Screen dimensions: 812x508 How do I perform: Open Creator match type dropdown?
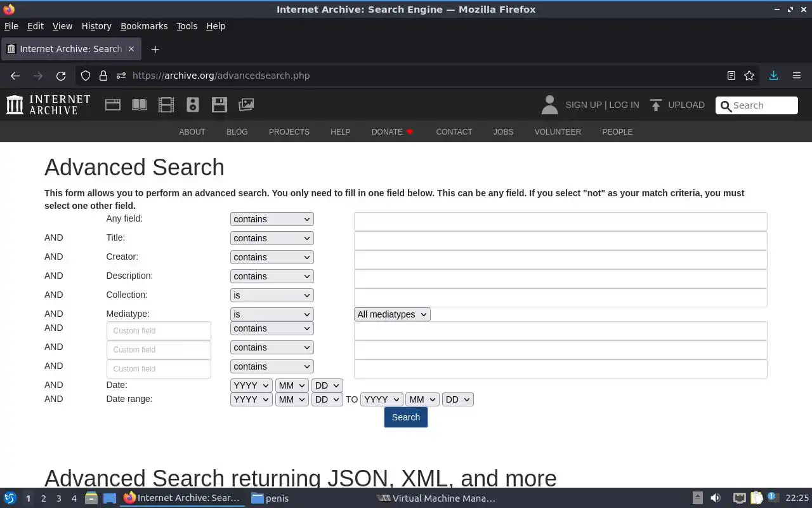pyautogui.click(x=272, y=257)
